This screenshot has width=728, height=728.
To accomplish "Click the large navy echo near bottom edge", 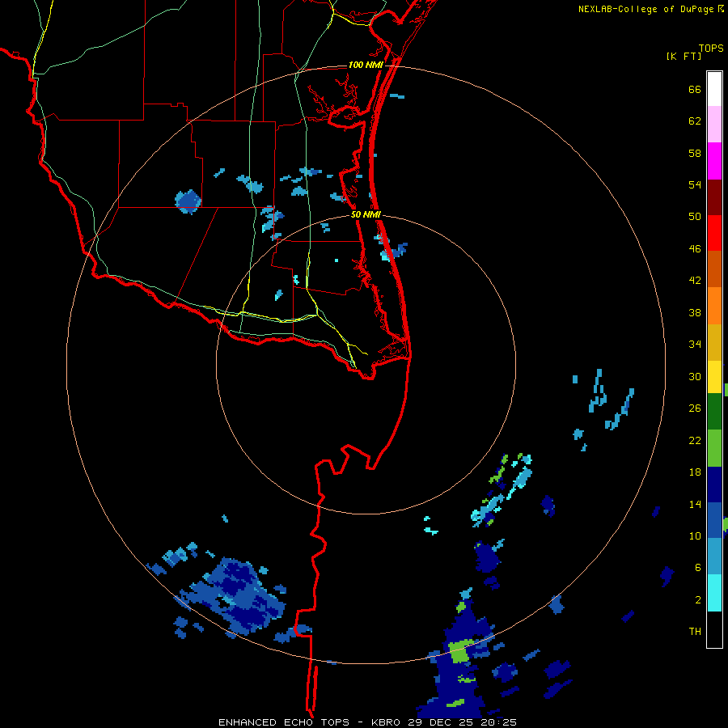I will click(x=457, y=669).
